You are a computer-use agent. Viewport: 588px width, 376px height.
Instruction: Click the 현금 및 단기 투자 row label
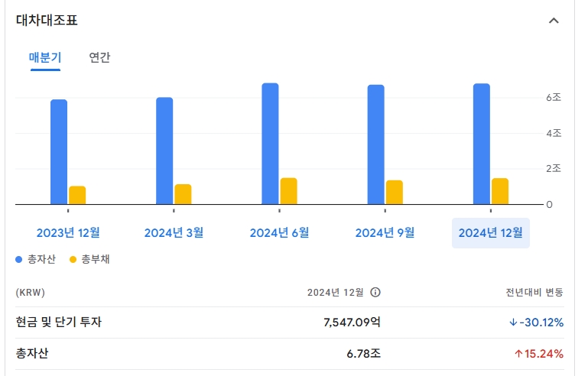tap(59, 322)
